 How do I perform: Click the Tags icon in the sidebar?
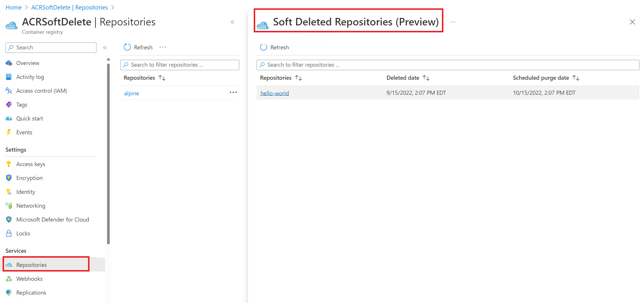point(9,104)
